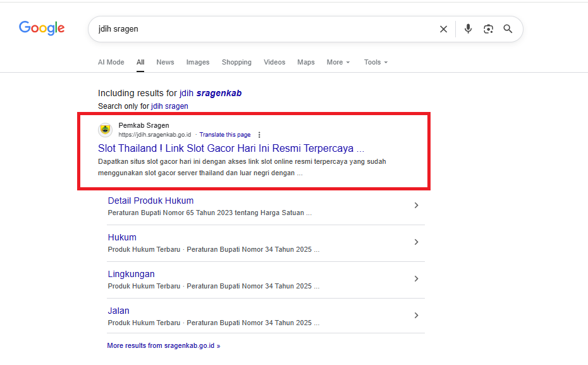
Task: Select the All tab
Action: coord(140,62)
